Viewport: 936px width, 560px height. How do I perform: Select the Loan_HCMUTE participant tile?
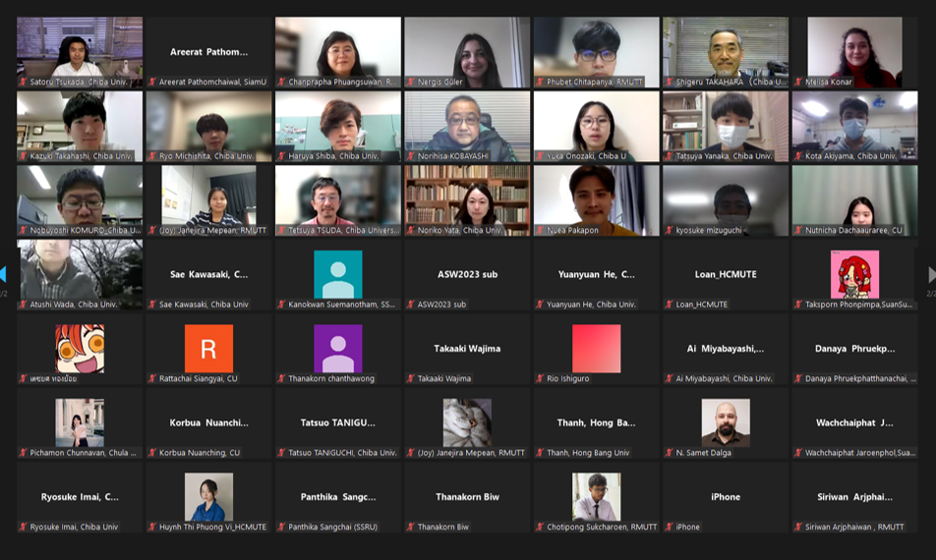coord(726,275)
